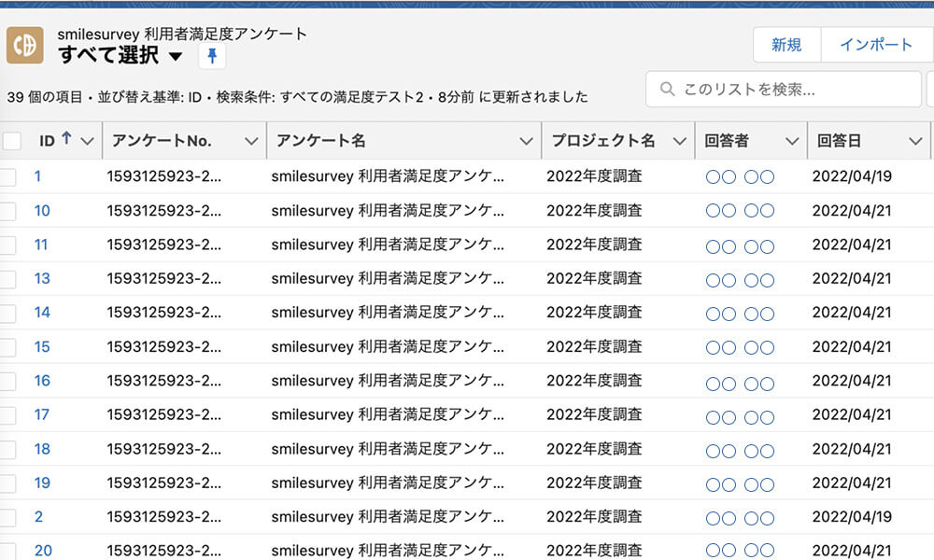The image size is (934, 560).
Task: Sort by the 回答日 column header
Action: [839, 141]
